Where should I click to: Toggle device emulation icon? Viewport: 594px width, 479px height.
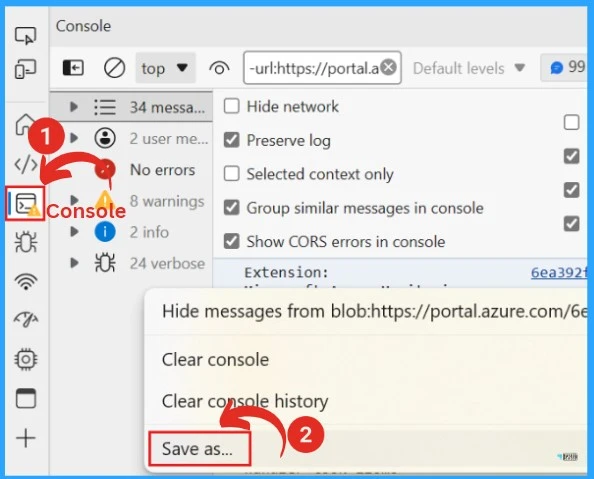coord(25,69)
